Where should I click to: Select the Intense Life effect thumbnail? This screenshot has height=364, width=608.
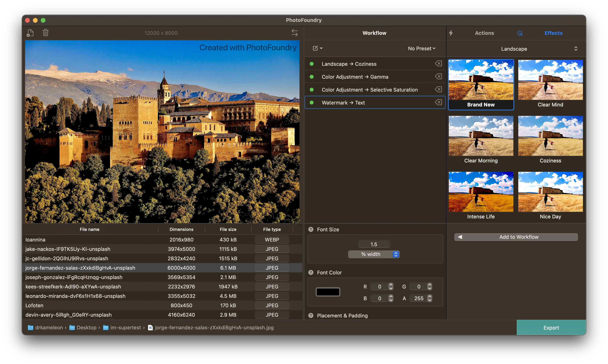(x=481, y=192)
